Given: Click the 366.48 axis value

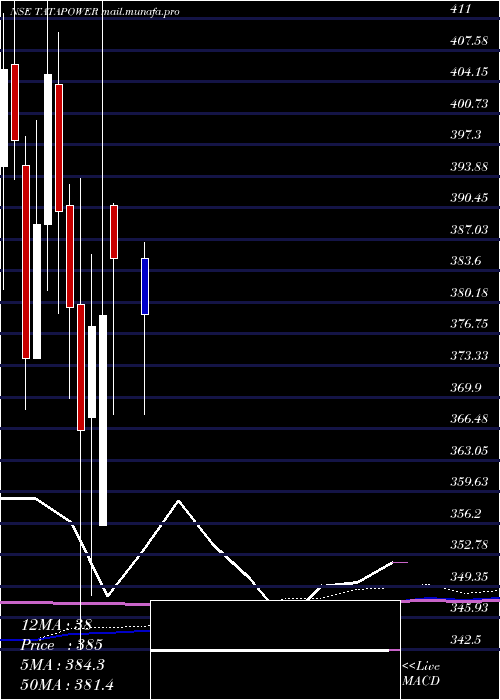Looking at the screenshot, I should [x=467, y=418].
